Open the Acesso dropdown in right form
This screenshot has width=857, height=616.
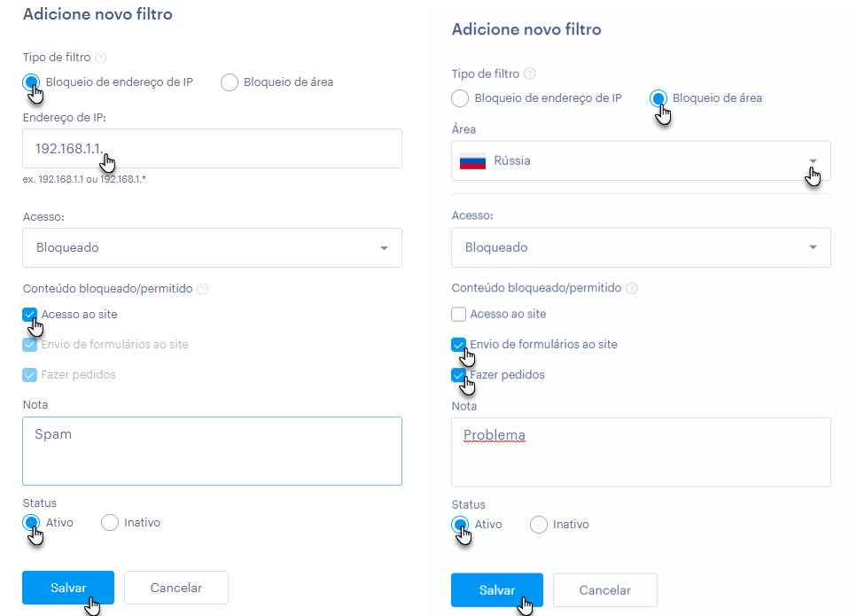[641, 247]
